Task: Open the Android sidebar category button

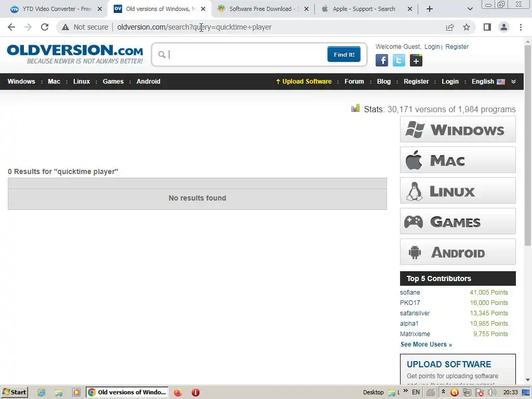Action: pos(458,252)
